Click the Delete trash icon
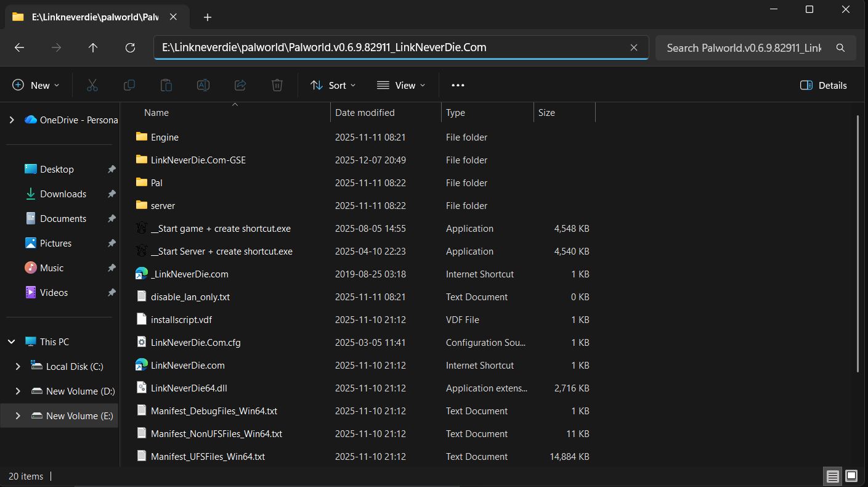Screen dimensions: 868x487 [277, 85]
